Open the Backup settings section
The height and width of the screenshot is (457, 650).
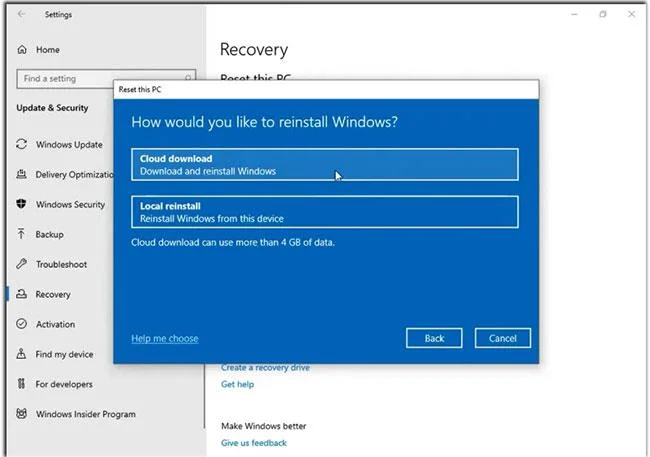coord(49,234)
